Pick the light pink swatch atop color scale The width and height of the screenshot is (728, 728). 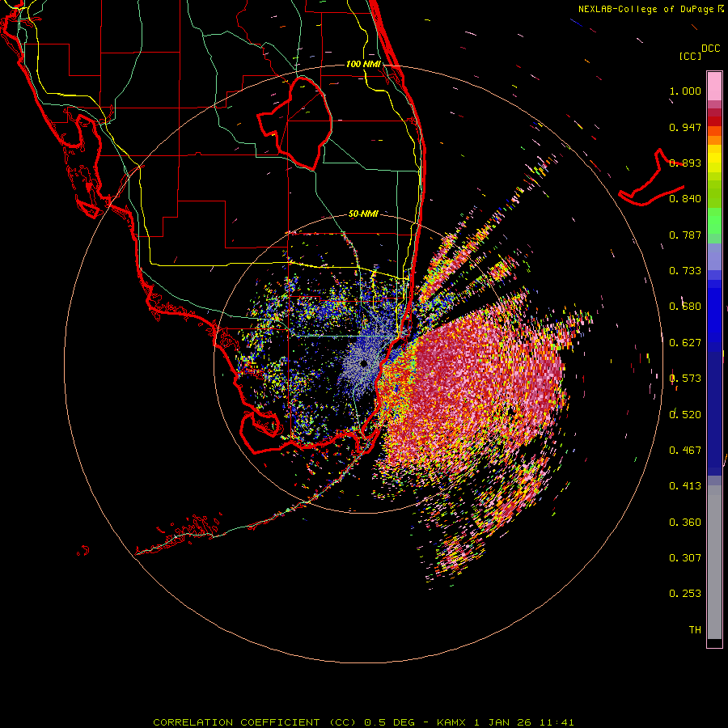click(714, 87)
